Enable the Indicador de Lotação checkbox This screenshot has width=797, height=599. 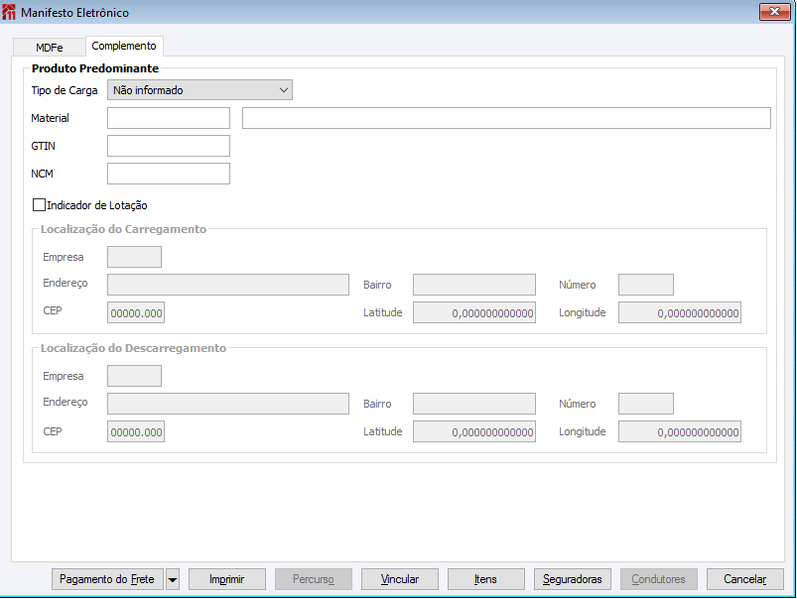coord(39,205)
